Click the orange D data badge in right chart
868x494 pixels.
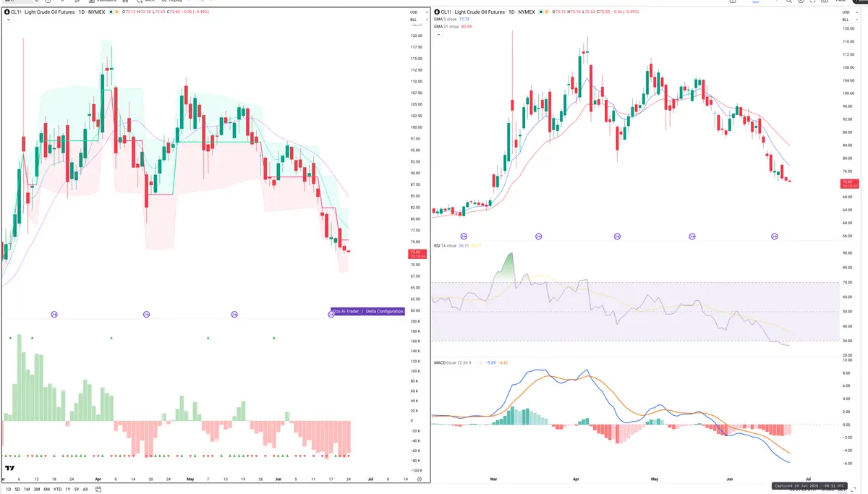click(x=548, y=12)
